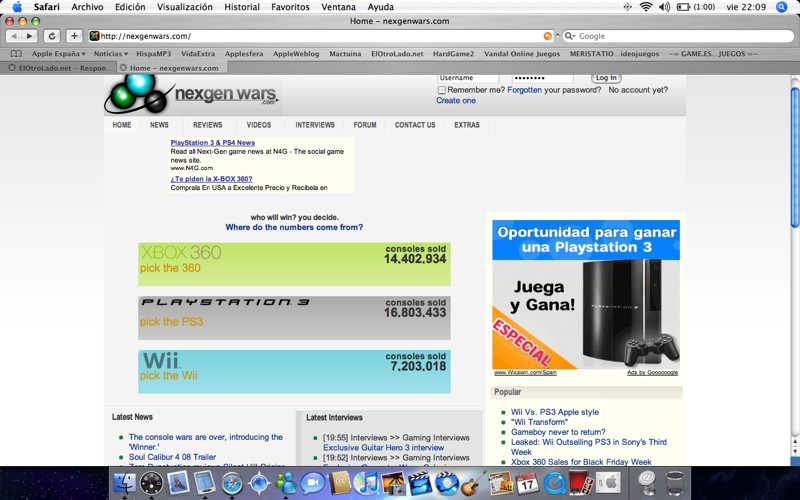Click Forgotten your password link
Screen dimensions: 800x500
point(524,90)
